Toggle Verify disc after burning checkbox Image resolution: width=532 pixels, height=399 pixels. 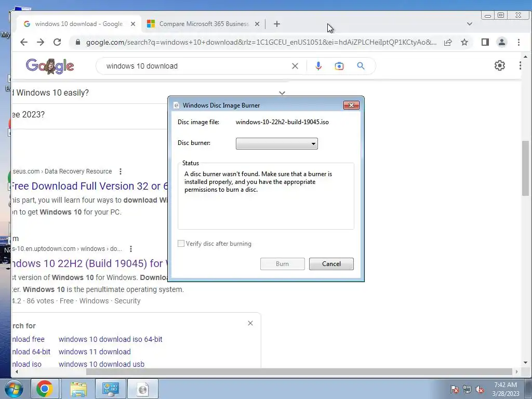coord(181,244)
